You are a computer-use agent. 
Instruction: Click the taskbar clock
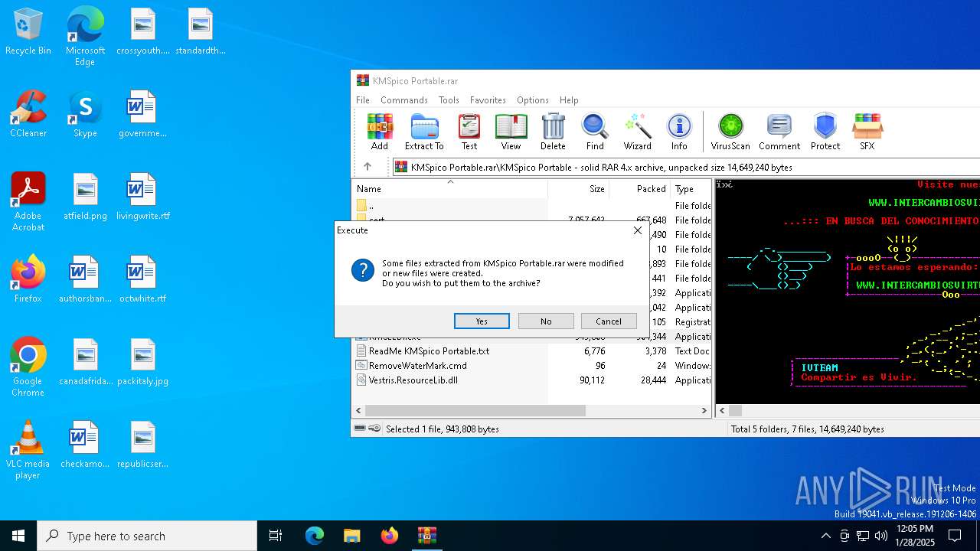coord(915,536)
